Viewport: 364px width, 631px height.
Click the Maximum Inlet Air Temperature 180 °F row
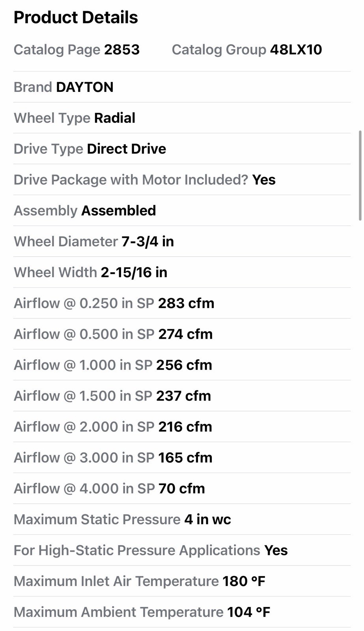[x=182, y=581]
